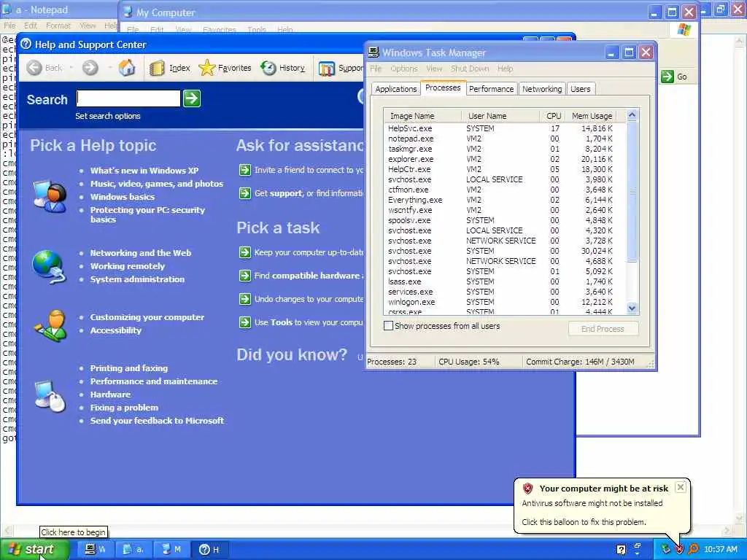Open Send your feedback to Microsoft
This screenshot has height=560, width=747.
[x=157, y=421]
